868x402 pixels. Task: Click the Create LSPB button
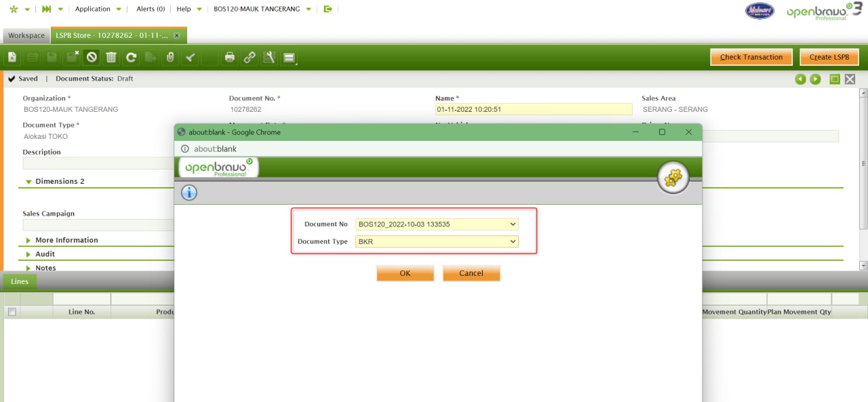829,58
